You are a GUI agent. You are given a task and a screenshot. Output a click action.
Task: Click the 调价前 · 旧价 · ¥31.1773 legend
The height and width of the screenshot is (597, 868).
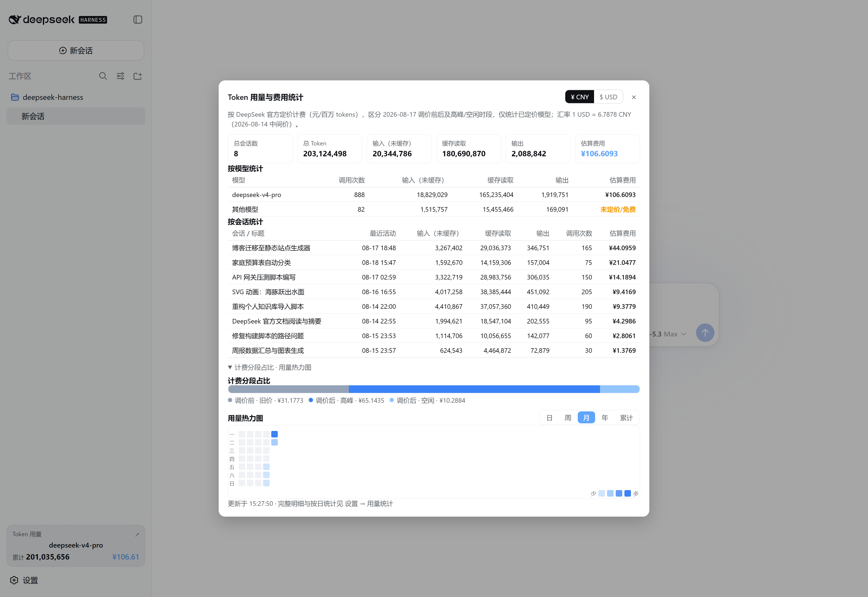(266, 401)
